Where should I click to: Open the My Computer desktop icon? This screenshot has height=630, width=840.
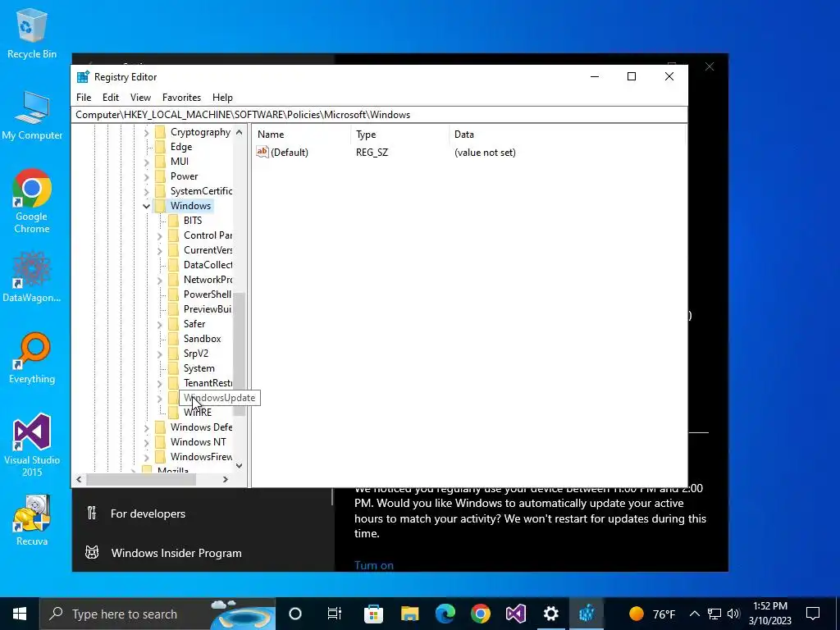[32, 115]
